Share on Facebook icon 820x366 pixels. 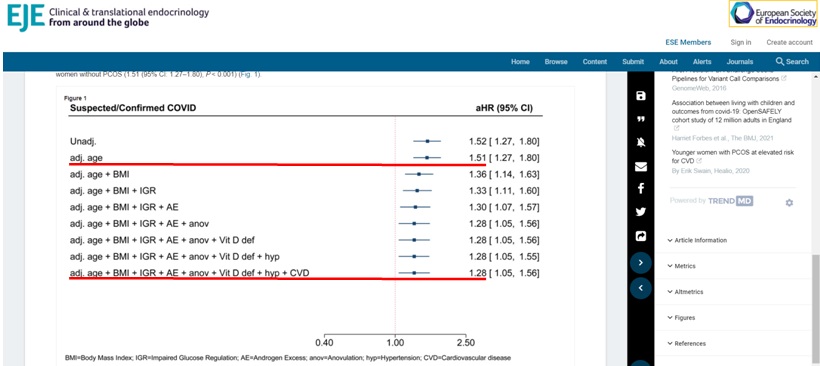click(641, 189)
